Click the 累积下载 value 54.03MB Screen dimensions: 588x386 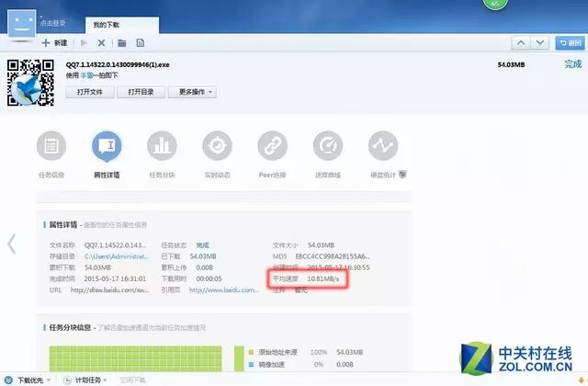(97, 267)
